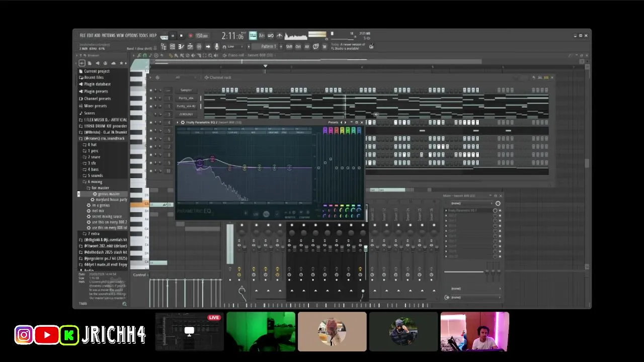Open the OPTIONS menu

131,36
